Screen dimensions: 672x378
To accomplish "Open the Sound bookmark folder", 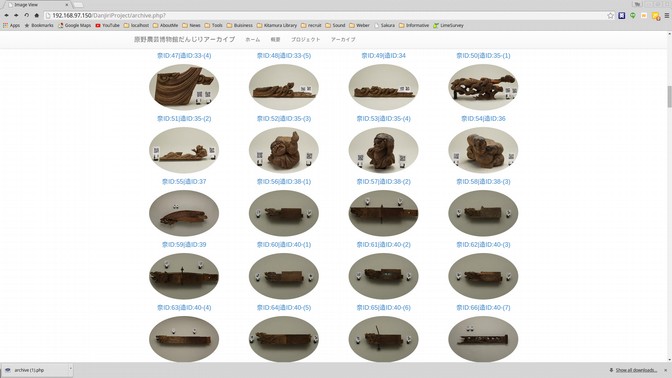I will pyautogui.click(x=335, y=25).
